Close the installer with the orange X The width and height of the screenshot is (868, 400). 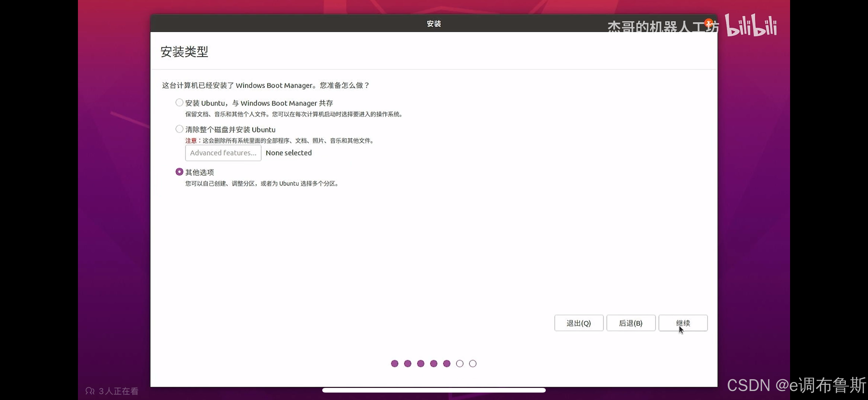[x=709, y=23]
